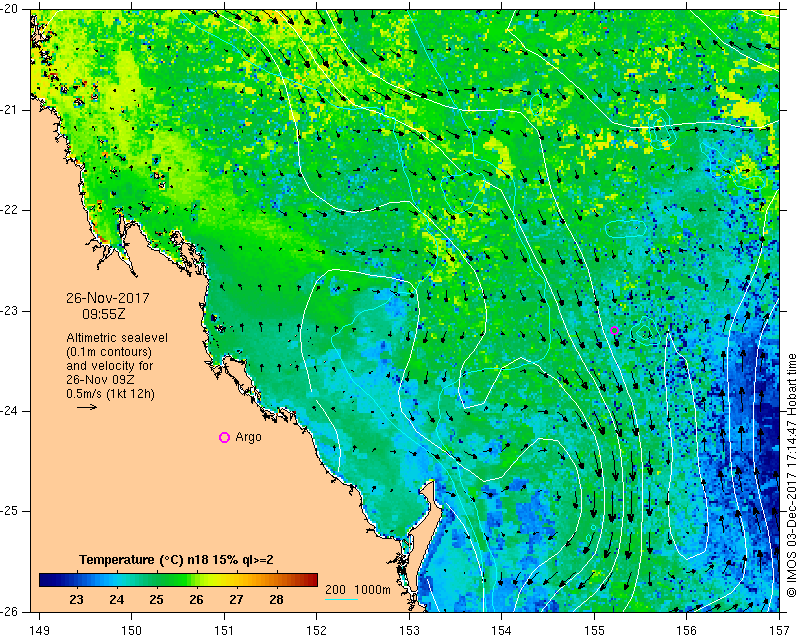Click the time text '09:55Z'
This screenshot has width=800, height=640.
tap(104, 314)
